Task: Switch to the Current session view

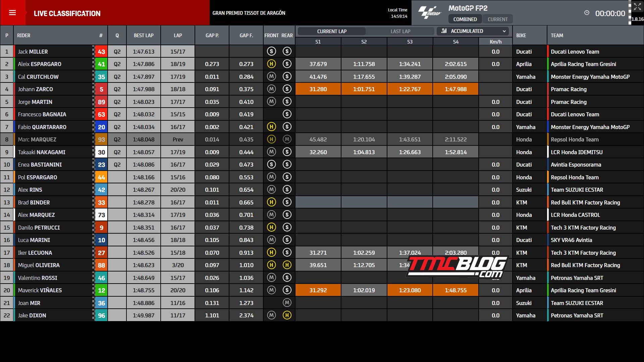Action: click(x=497, y=19)
